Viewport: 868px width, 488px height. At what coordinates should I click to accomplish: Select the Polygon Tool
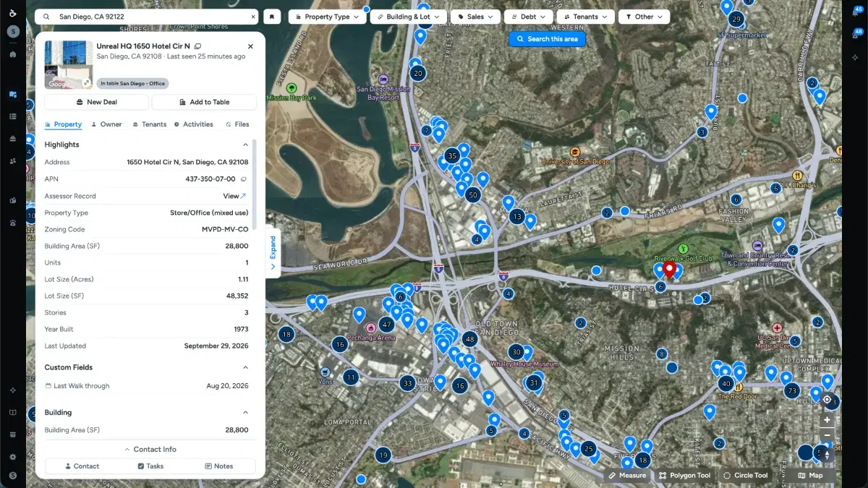(x=685, y=476)
